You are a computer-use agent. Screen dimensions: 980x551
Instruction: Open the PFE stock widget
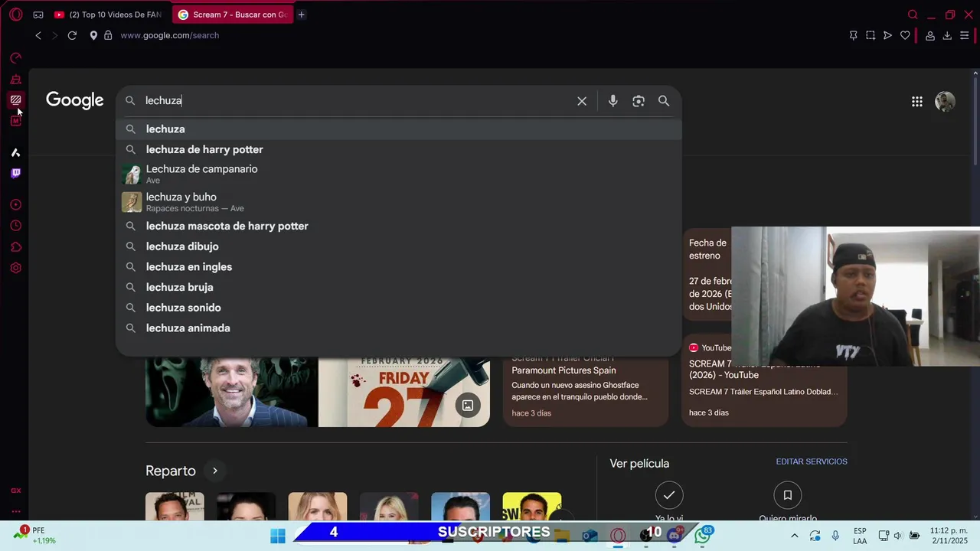[x=34, y=536]
